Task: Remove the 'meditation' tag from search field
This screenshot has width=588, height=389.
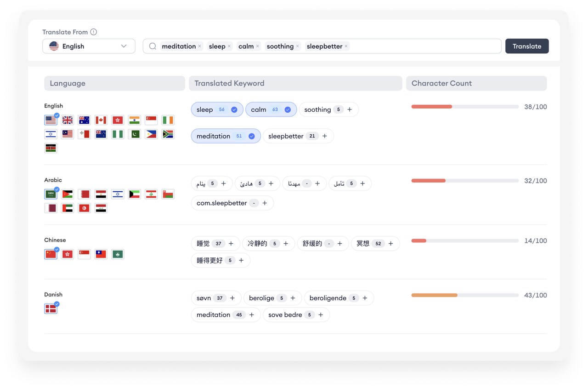Action: [199, 46]
